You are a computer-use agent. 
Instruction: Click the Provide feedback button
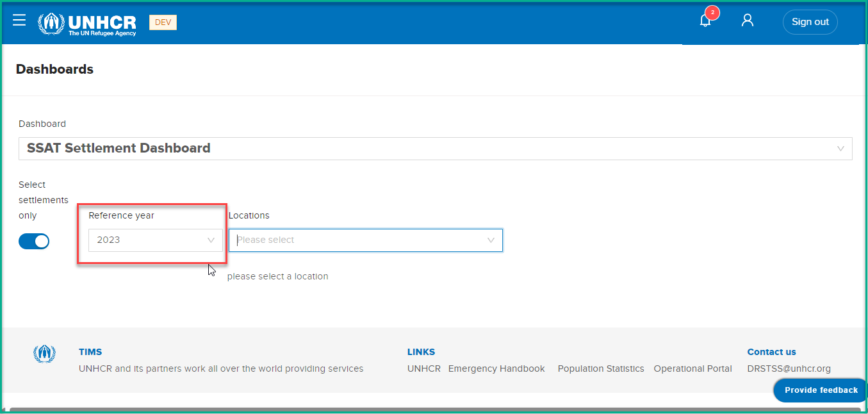click(x=821, y=390)
